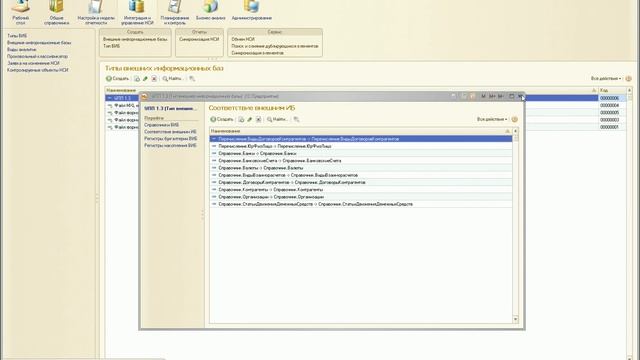Screen dimensions: 640x360
Task: Go to Регистры накопления ВИБ in dialog
Action: tap(170, 145)
